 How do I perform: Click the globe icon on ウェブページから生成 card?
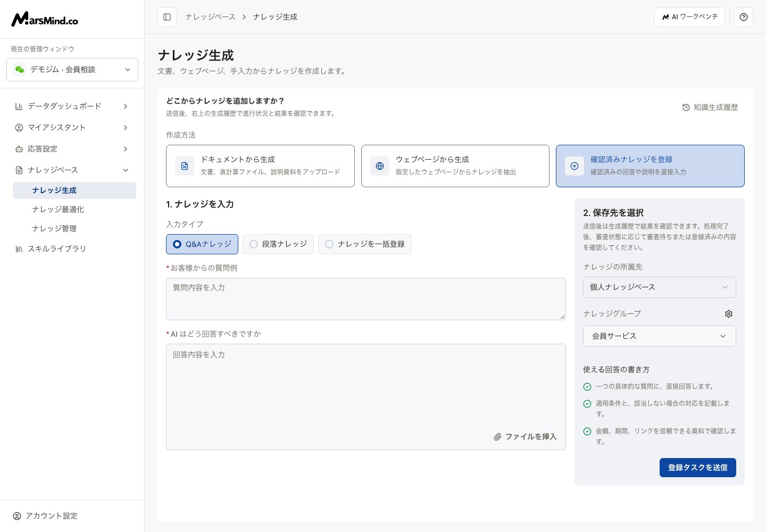point(380,166)
